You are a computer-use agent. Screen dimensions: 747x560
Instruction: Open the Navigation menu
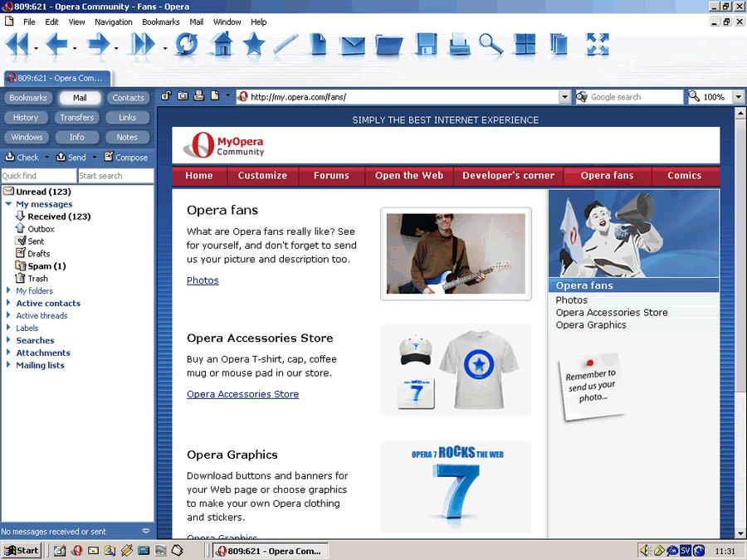[x=114, y=22]
